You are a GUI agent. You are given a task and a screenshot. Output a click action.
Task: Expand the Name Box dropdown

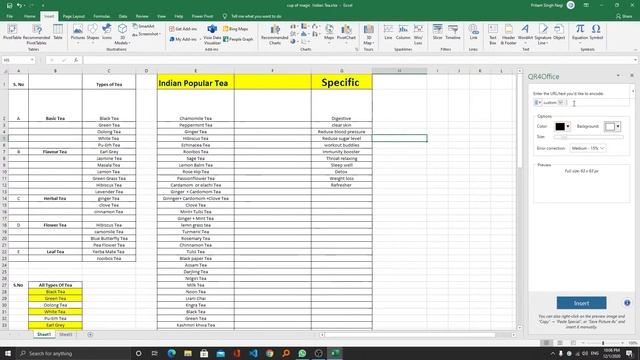point(32,60)
